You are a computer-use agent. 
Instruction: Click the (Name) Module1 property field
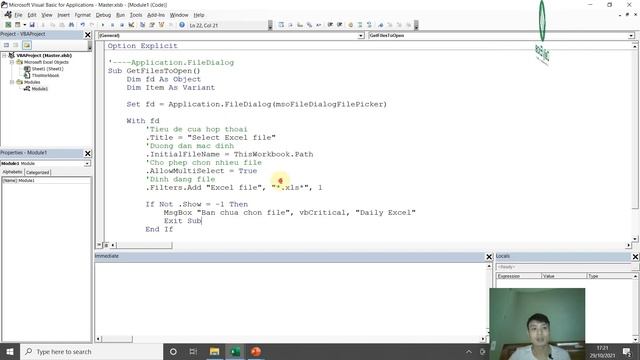(46, 180)
